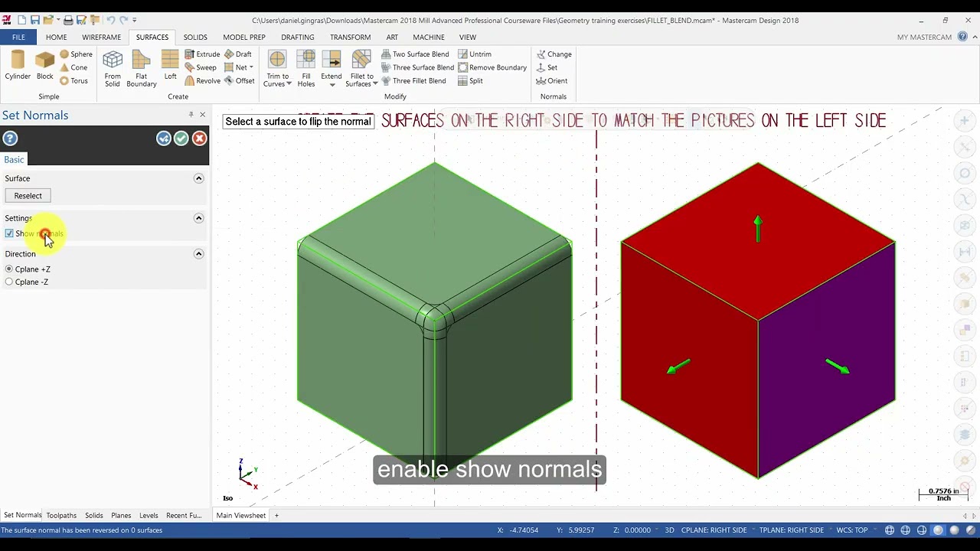Add a new viewsheet with plus

[276, 516]
